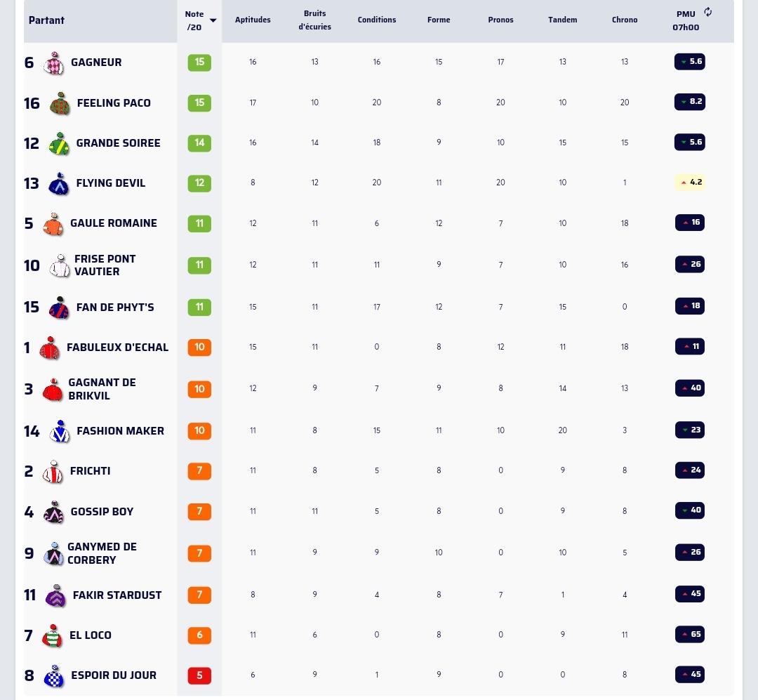Click the Partant column header

tap(46, 20)
